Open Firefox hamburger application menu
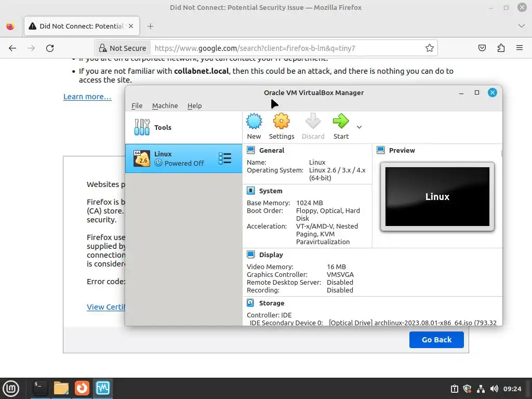Image resolution: width=532 pixels, height=399 pixels. [x=520, y=48]
